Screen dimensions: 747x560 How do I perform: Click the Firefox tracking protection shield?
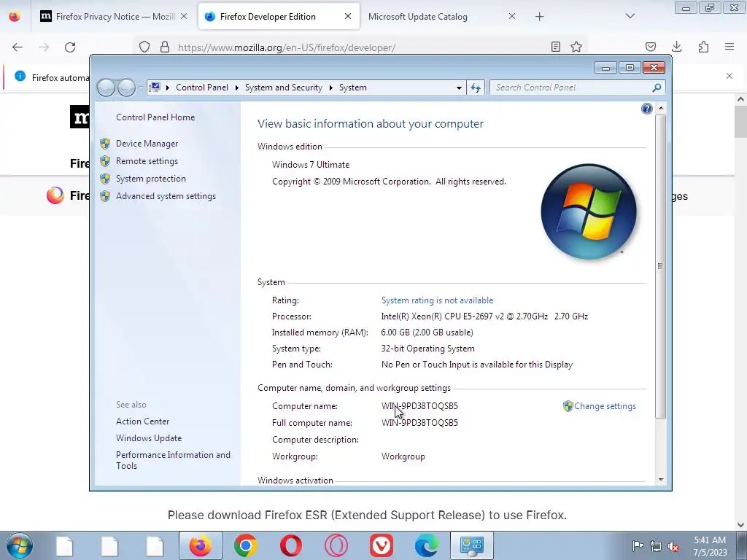pos(144,47)
